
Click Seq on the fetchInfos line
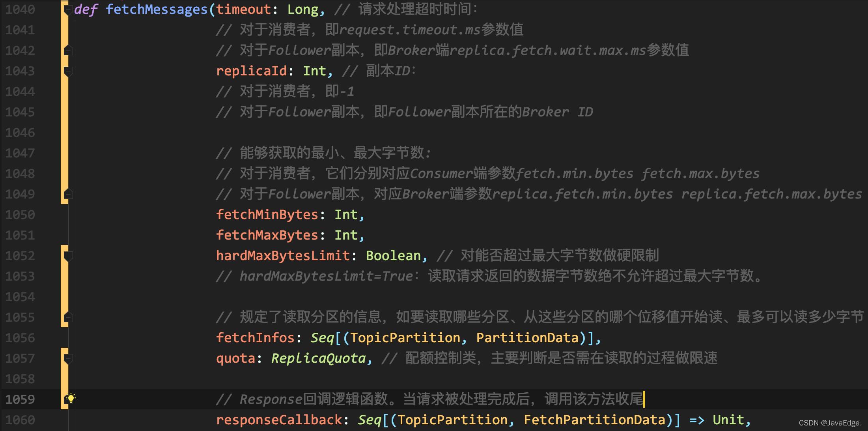tap(322, 338)
